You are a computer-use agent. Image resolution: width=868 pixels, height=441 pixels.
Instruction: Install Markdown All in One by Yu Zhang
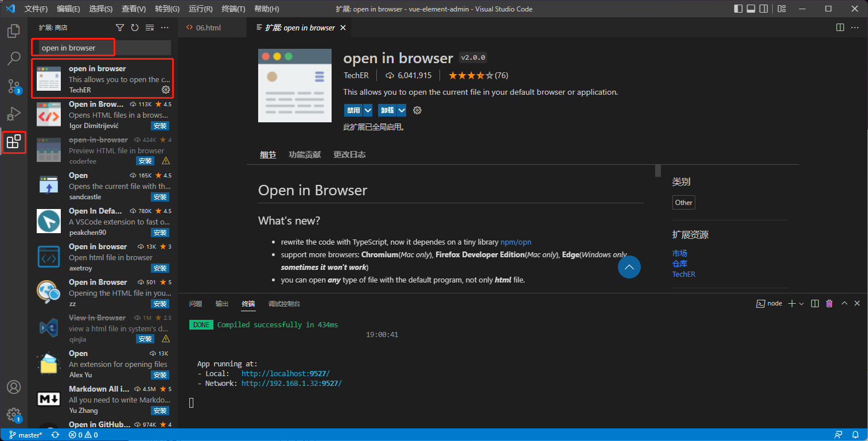click(x=160, y=411)
